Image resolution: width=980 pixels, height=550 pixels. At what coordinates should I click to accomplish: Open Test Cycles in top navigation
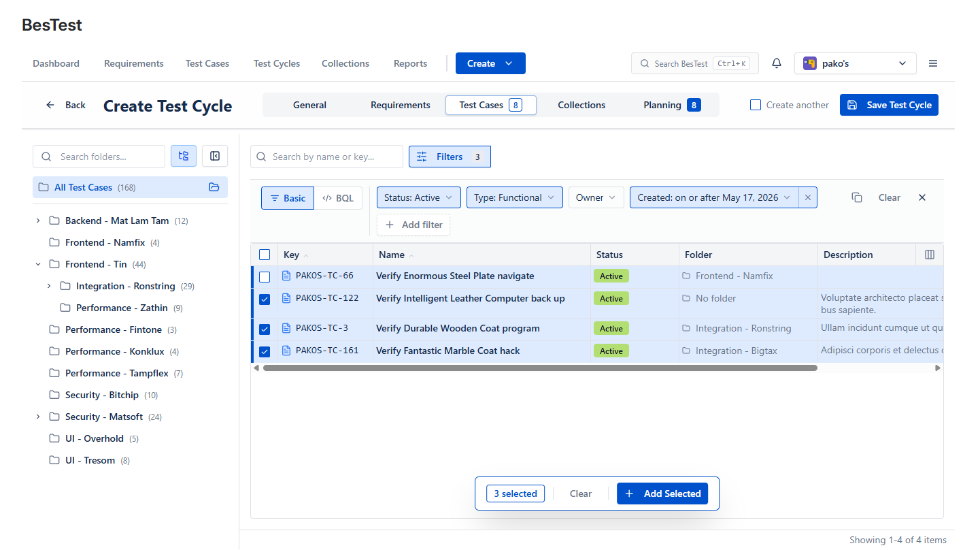coord(277,63)
